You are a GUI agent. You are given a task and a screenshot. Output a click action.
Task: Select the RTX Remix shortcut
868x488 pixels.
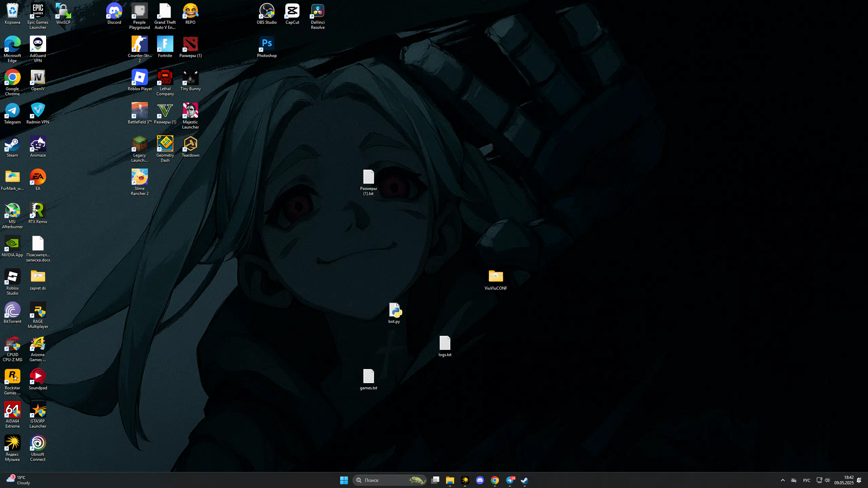click(38, 213)
